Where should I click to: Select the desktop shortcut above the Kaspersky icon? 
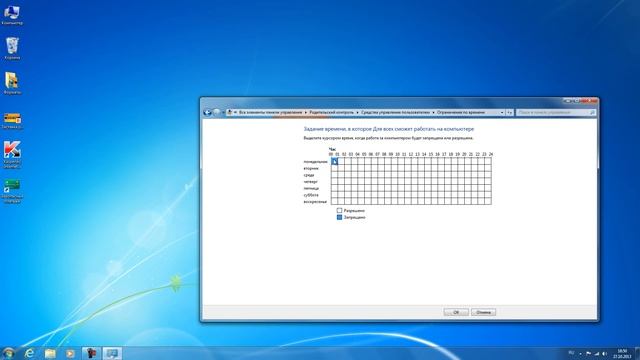pyautogui.click(x=12, y=121)
